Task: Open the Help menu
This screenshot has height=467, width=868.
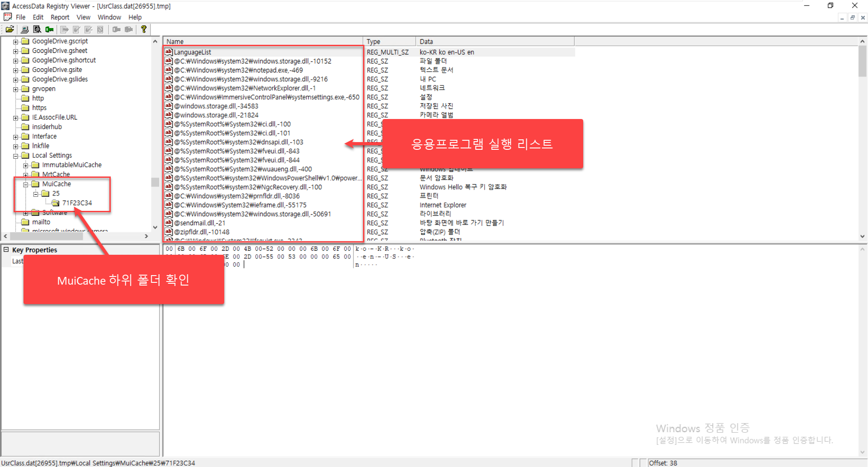Action: 135,17
